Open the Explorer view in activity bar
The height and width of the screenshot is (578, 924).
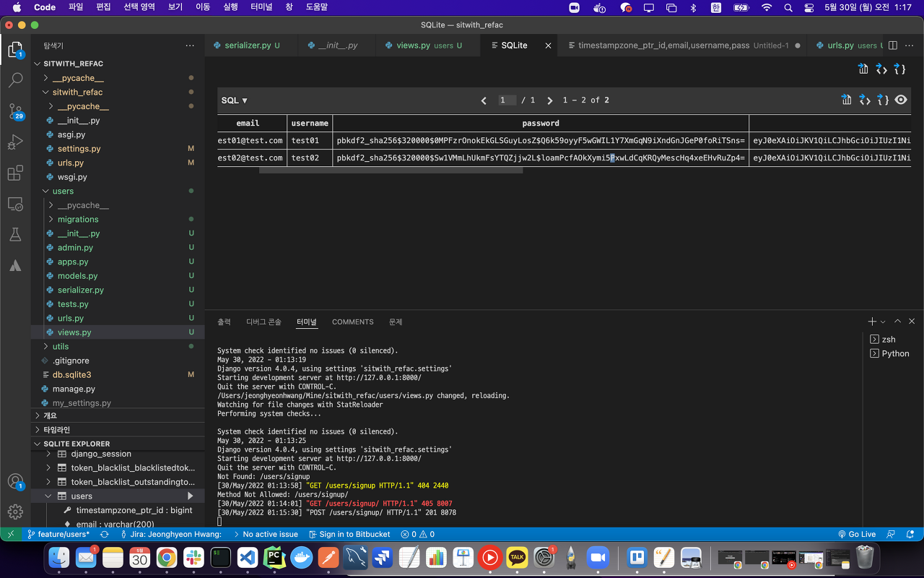click(15, 50)
